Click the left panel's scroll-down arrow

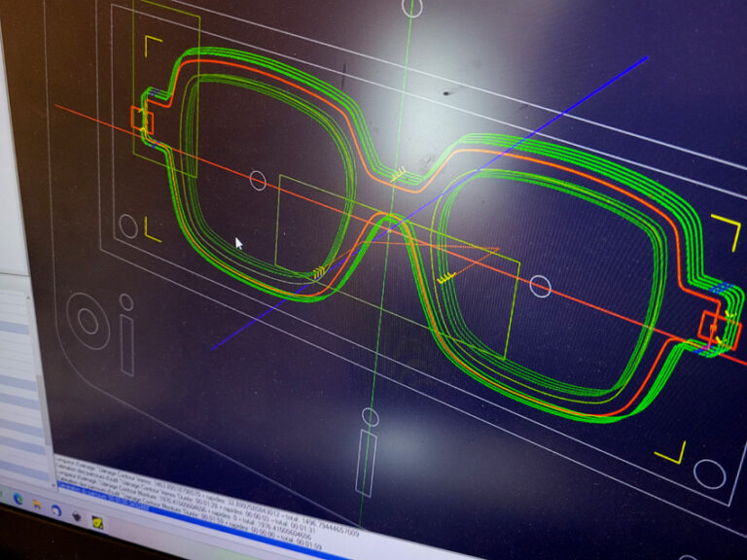point(53,485)
